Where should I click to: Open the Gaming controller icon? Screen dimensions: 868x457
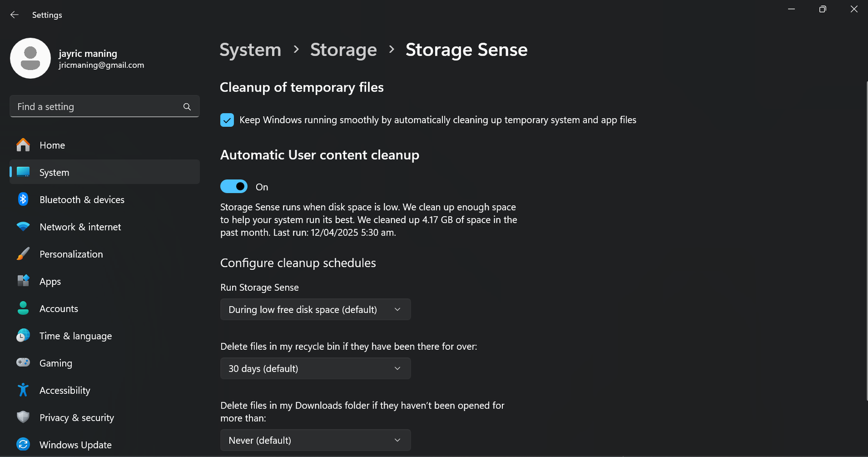23,362
